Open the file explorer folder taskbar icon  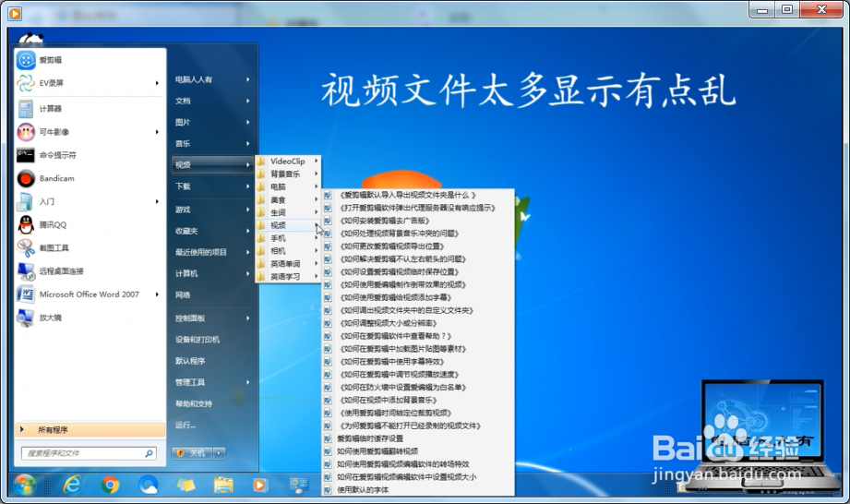pyautogui.click(x=223, y=485)
